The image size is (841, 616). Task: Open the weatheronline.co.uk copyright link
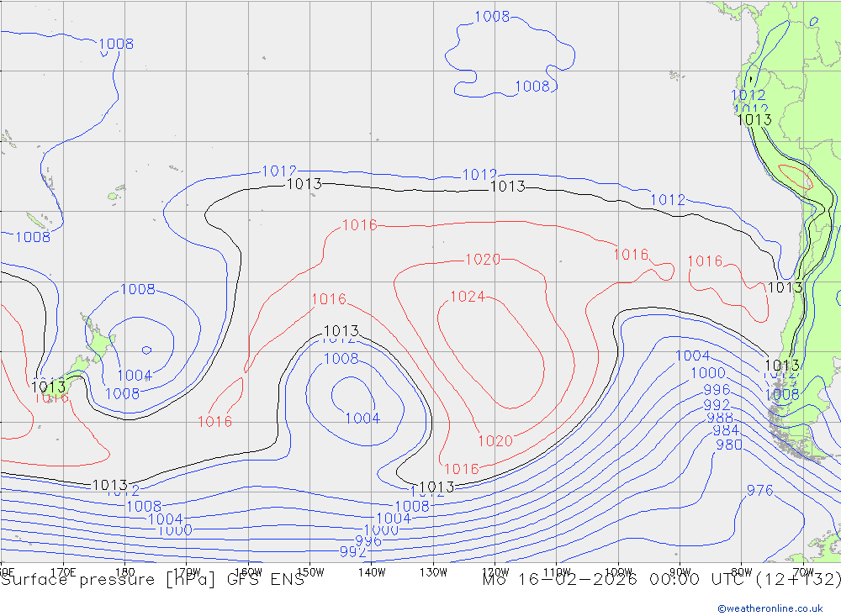pyautogui.click(x=770, y=608)
